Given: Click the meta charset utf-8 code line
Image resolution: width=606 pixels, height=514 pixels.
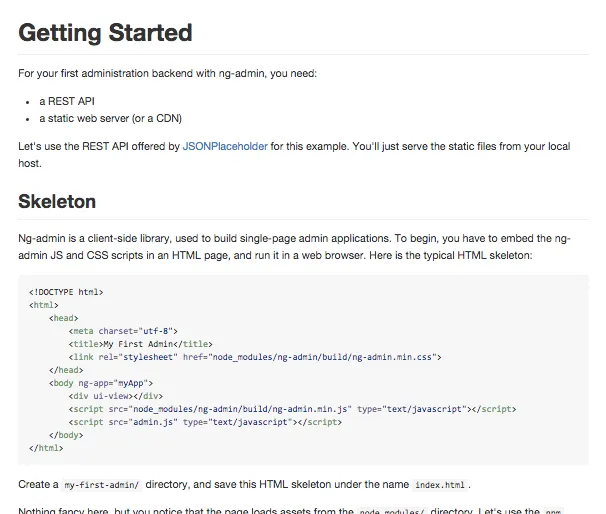Looking at the screenshot, I should coord(123,331).
